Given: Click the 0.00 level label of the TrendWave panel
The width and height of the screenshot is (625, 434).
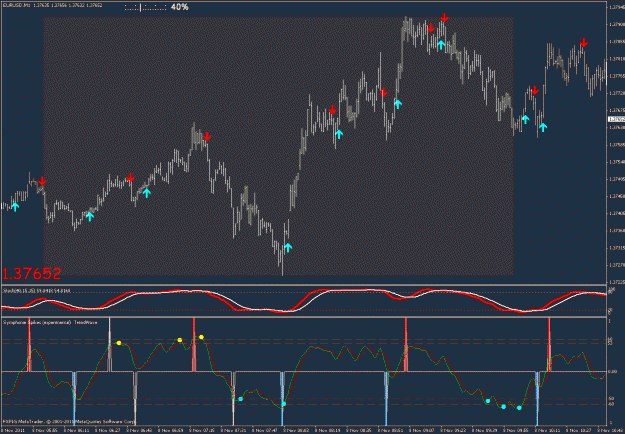Looking at the screenshot, I should 613,371.
